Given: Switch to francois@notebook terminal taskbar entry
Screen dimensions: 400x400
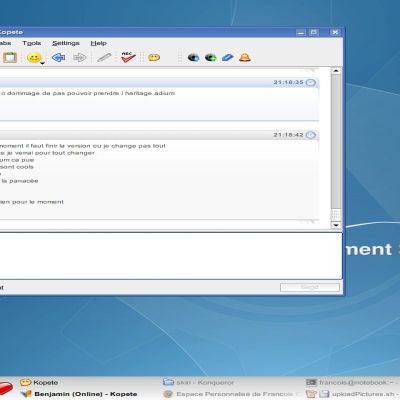Looking at the screenshot, I should (x=353, y=382).
